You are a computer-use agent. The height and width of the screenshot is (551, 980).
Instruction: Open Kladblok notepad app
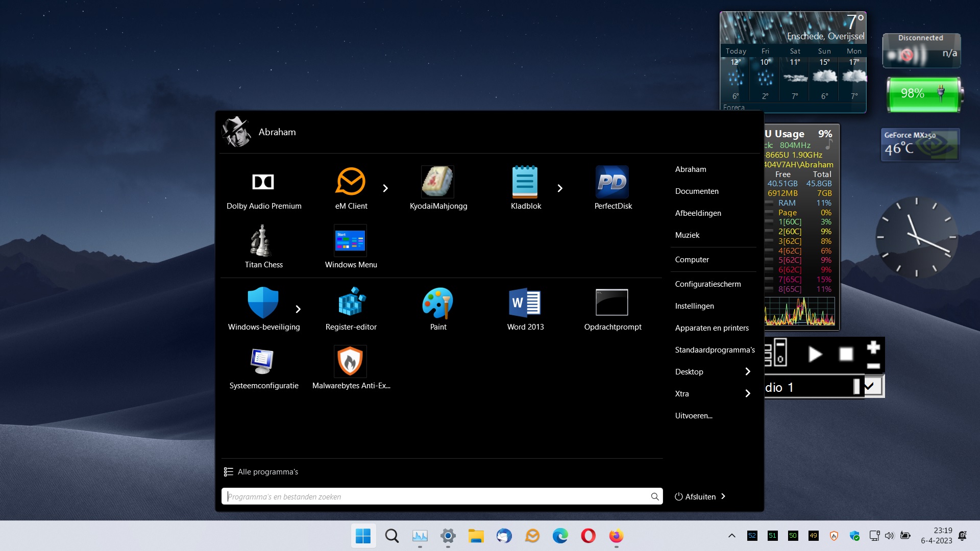tap(526, 188)
